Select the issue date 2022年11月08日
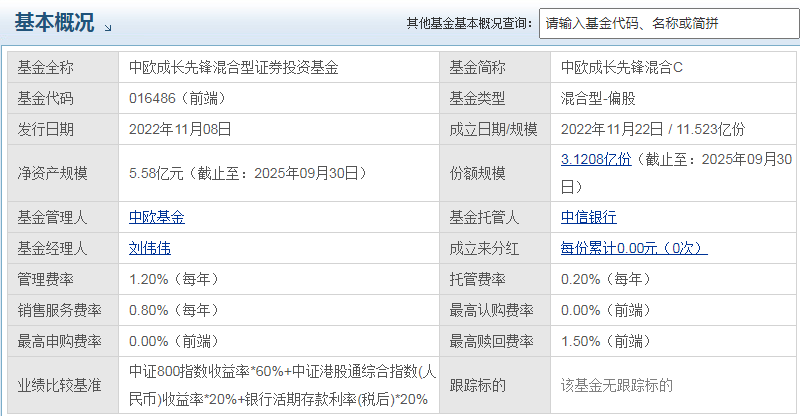 point(180,129)
